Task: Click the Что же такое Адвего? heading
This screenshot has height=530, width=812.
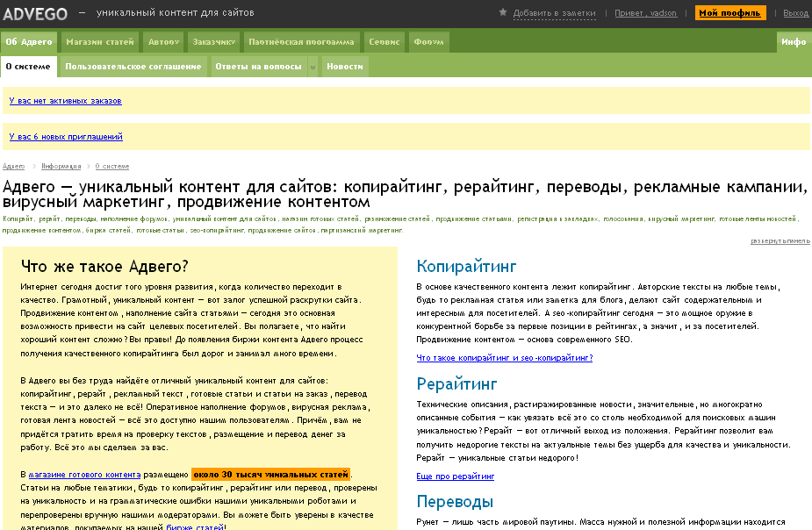Action: [104, 267]
